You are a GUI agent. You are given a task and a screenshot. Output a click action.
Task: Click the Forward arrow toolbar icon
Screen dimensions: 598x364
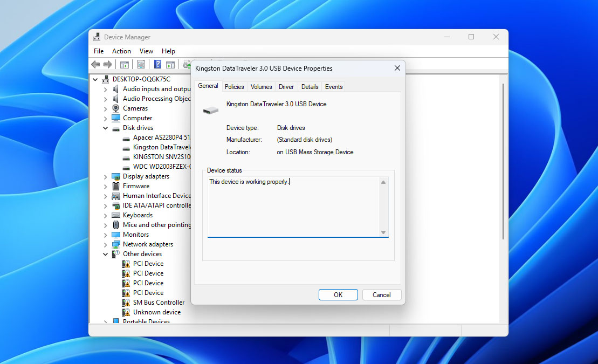[x=108, y=65]
